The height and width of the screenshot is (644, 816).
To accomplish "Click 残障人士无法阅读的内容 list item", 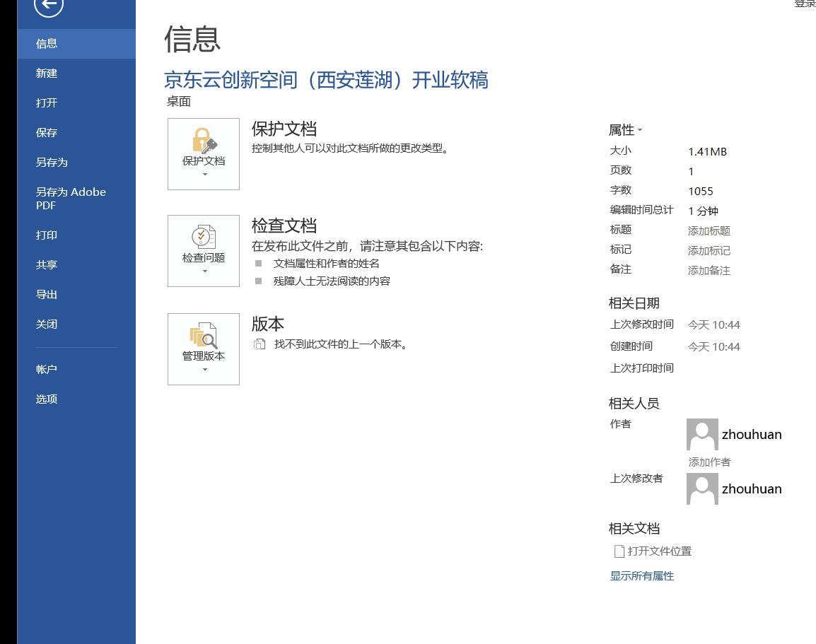I will (x=332, y=281).
